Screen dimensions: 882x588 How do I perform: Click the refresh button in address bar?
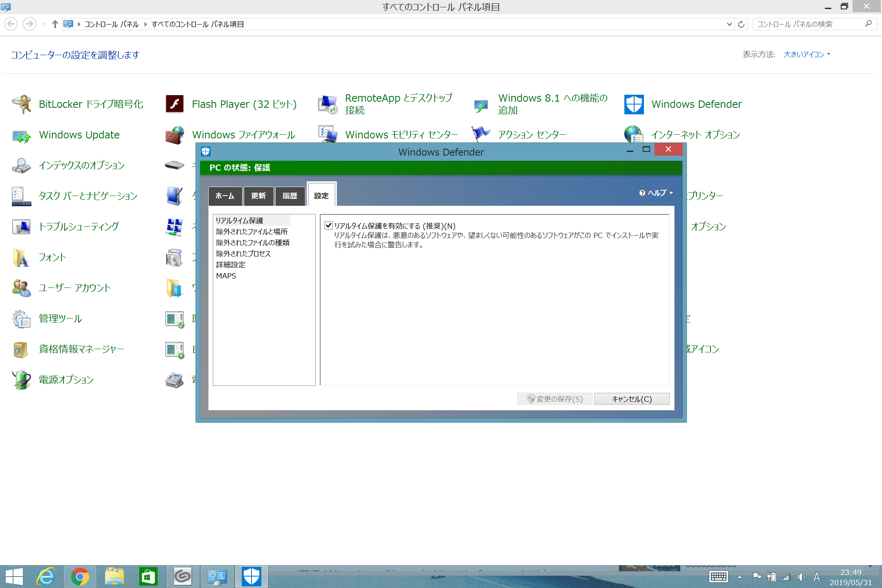741,24
